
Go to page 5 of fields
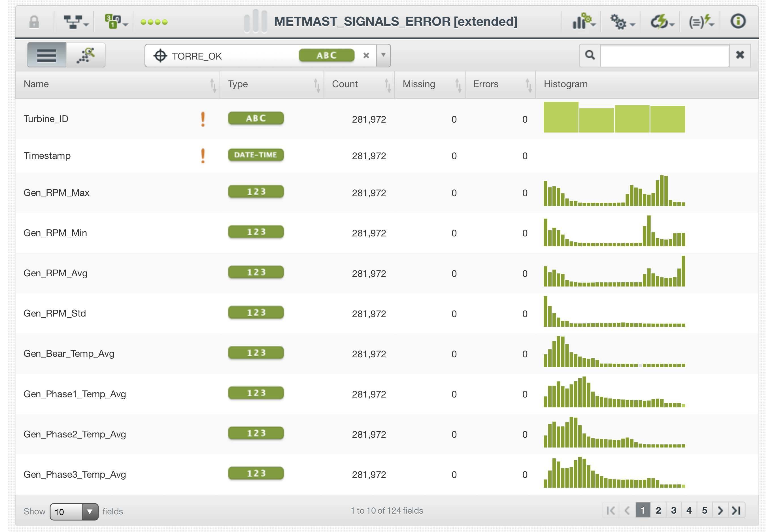tap(704, 510)
